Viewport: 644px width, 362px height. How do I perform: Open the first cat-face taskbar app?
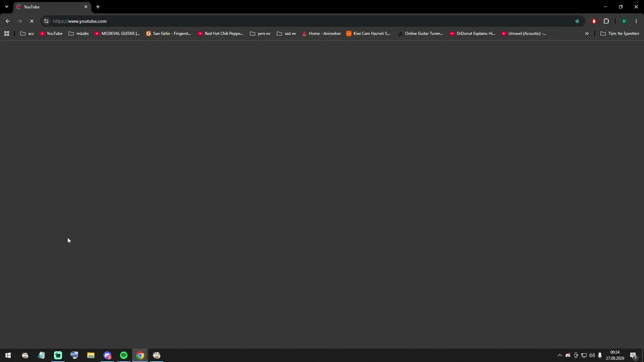tap(25, 355)
